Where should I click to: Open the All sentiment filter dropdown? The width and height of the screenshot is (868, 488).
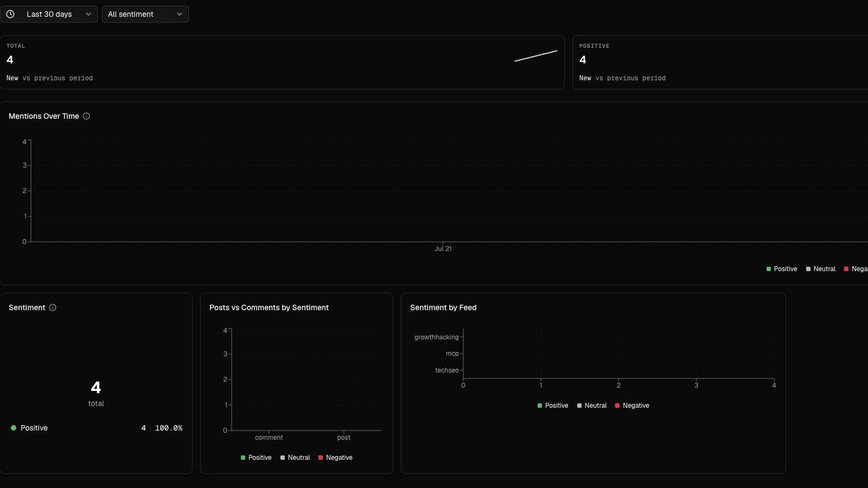coord(145,14)
